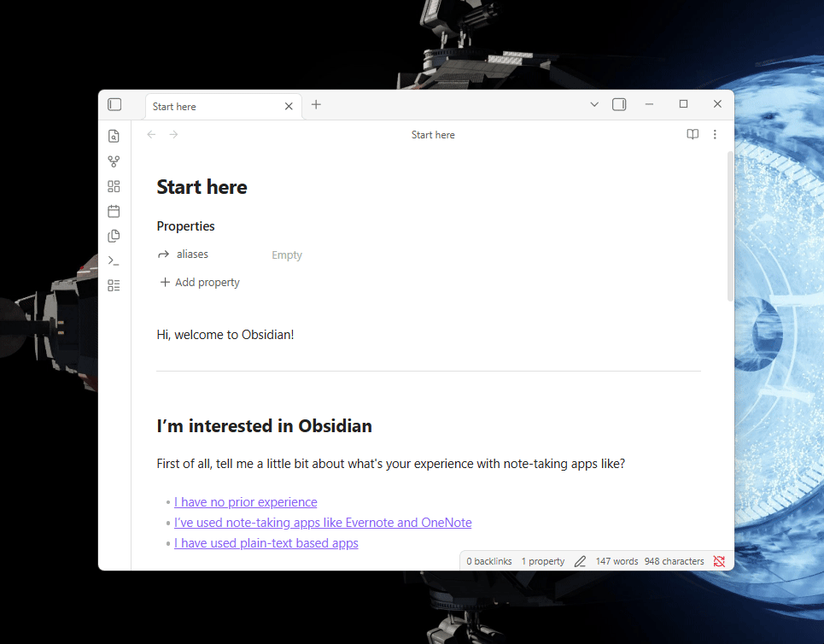Open graph view from the ribbon
Screen dimensions: 824x644
pos(114,161)
